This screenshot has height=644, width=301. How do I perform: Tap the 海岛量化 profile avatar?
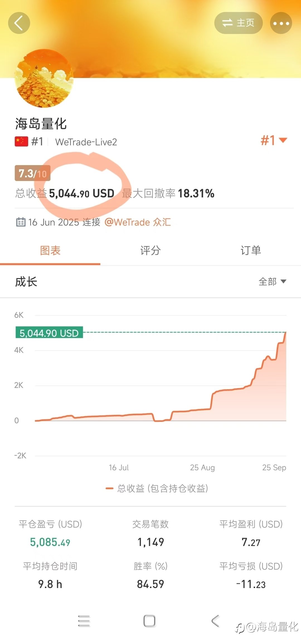pos(44,79)
